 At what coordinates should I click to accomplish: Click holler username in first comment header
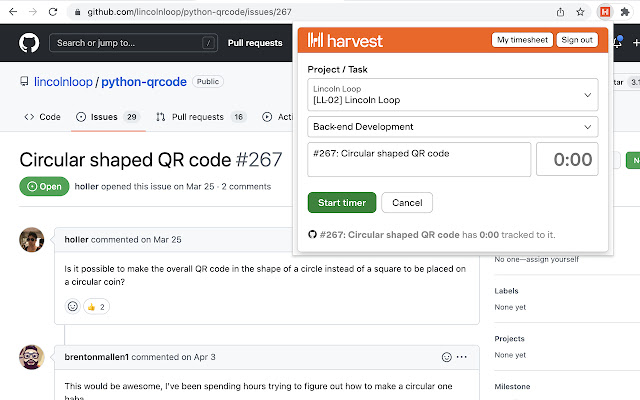coord(76,240)
